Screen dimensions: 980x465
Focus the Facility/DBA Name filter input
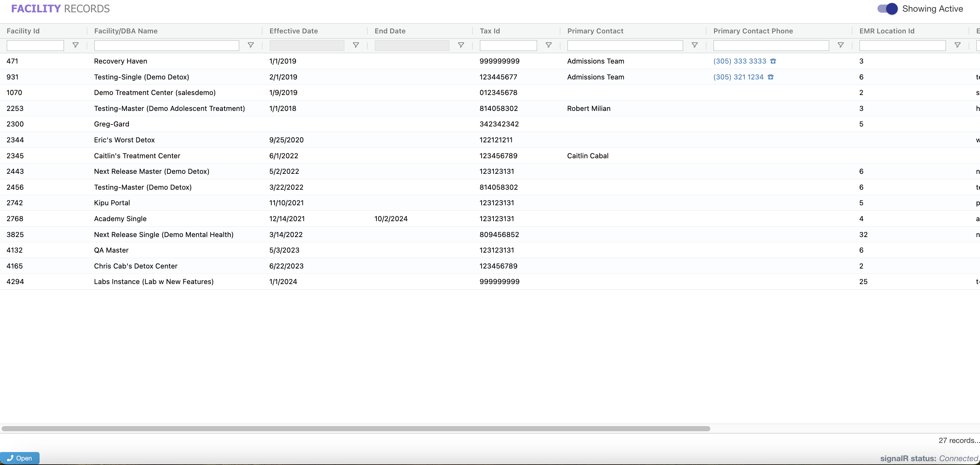coord(166,46)
